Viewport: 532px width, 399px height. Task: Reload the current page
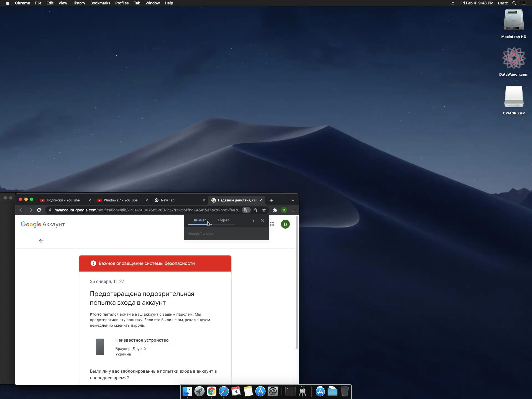39,210
